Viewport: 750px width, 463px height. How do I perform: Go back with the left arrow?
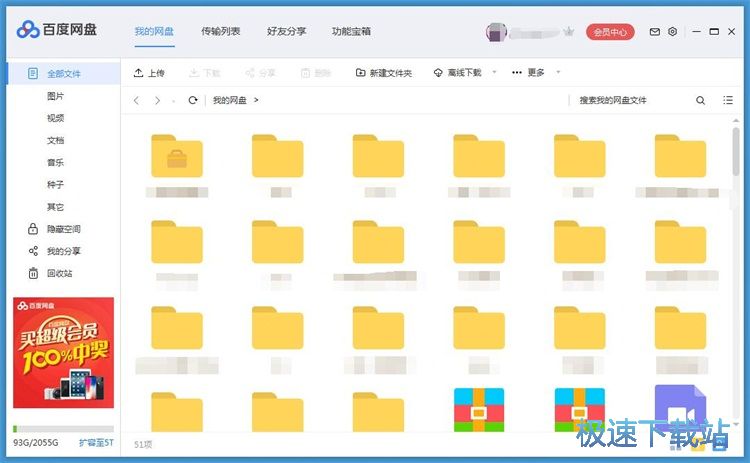136,100
